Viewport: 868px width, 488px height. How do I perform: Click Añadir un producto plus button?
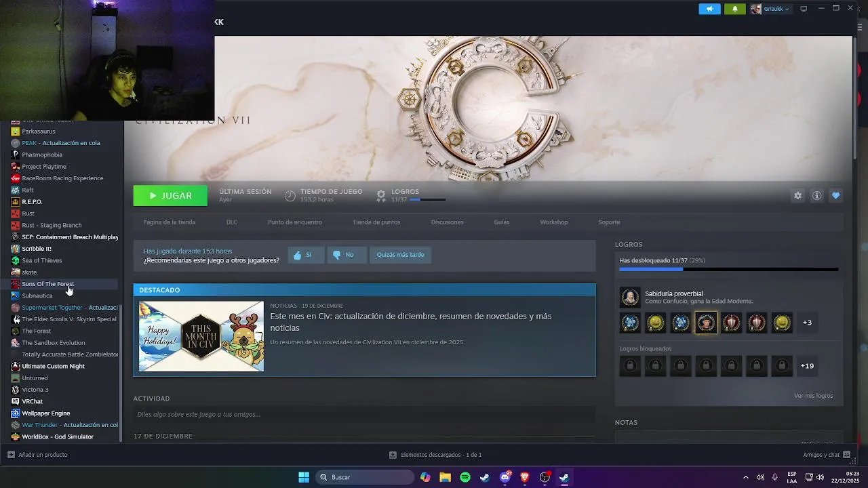point(11,455)
